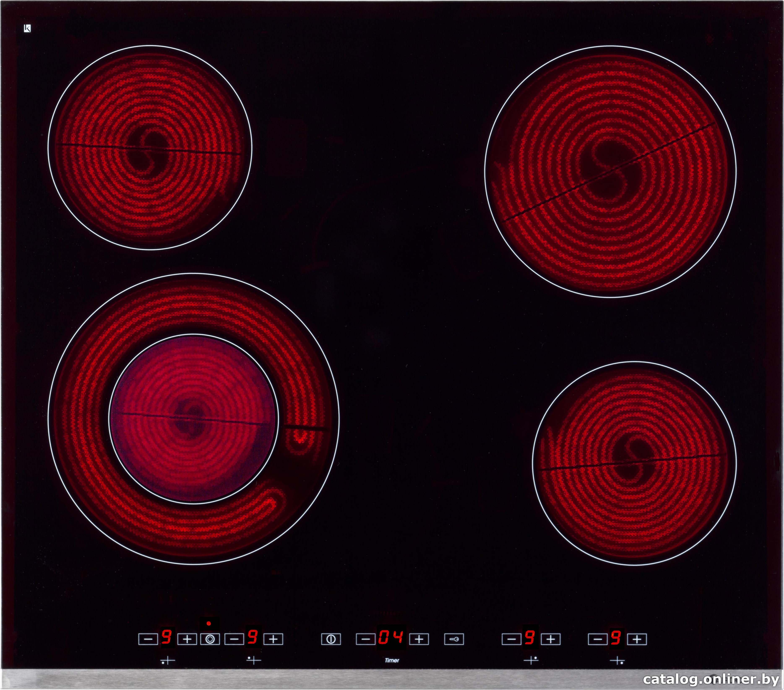Touch the inner circle of the front-left zone
784x690 pixels.
(x=193, y=419)
